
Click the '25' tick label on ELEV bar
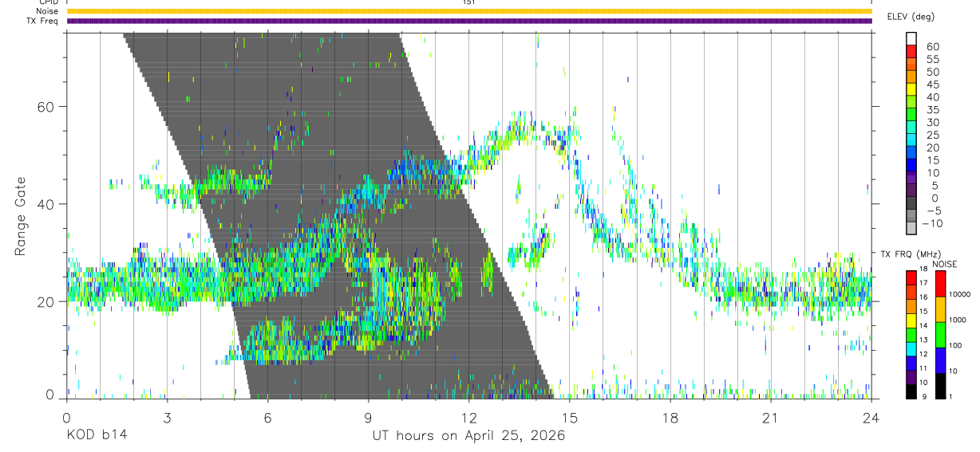pos(932,136)
